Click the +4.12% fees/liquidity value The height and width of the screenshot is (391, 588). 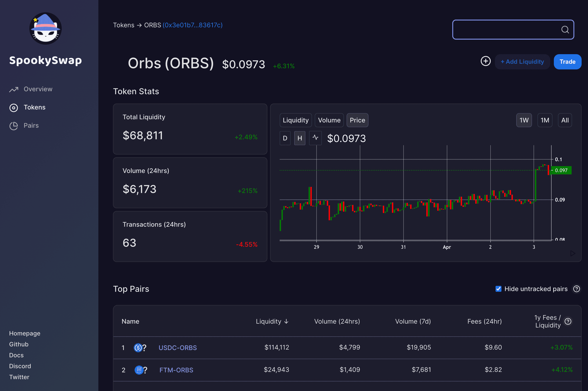(562, 370)
